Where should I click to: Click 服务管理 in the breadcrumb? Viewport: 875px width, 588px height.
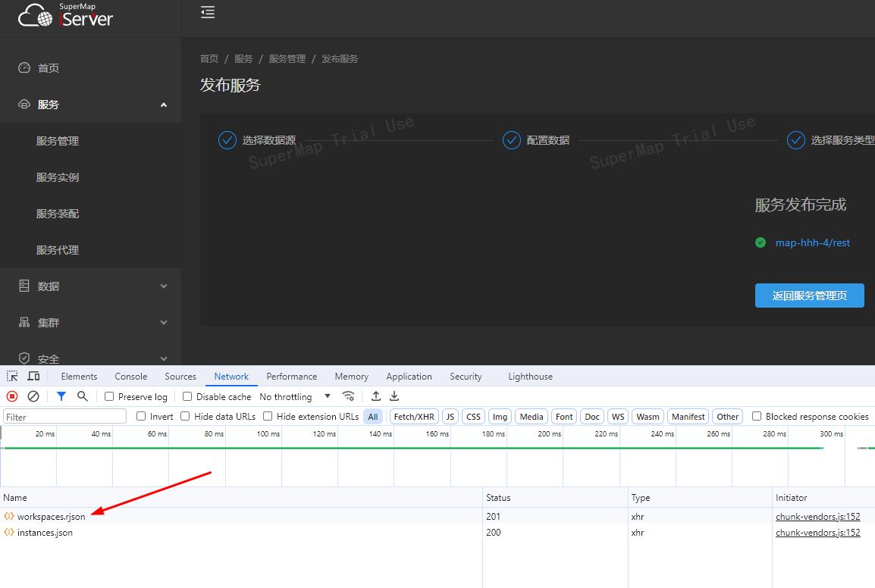coord(287,58)
